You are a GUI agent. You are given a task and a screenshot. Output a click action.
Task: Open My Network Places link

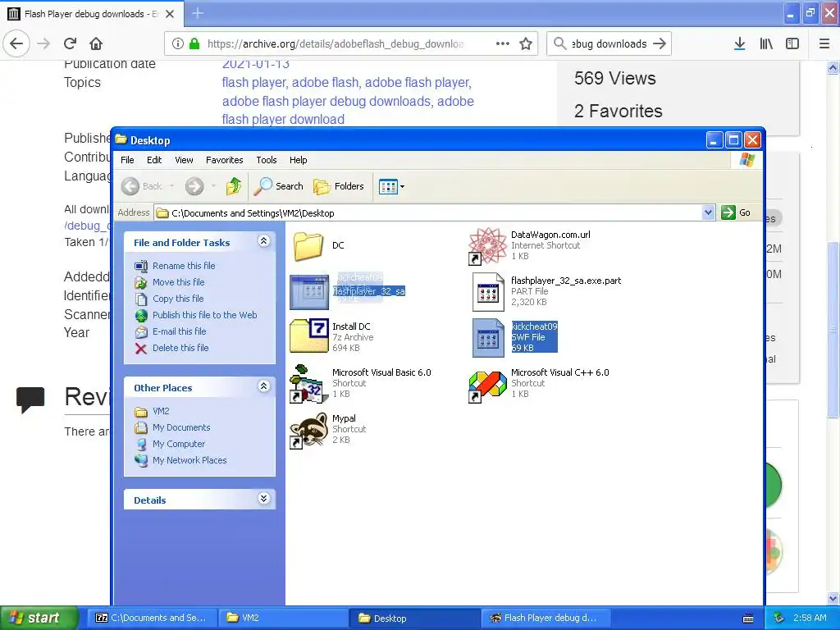[189, 460]
